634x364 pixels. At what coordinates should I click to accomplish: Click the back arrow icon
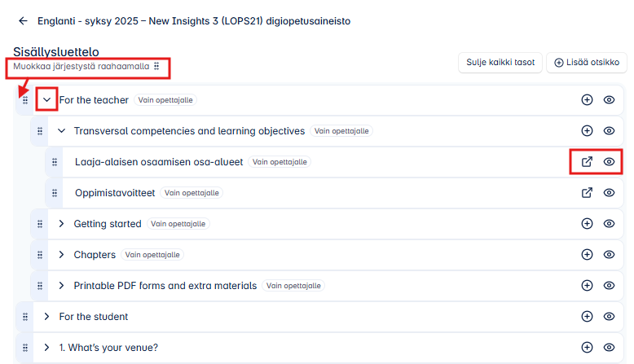click(x=22, y=21)
